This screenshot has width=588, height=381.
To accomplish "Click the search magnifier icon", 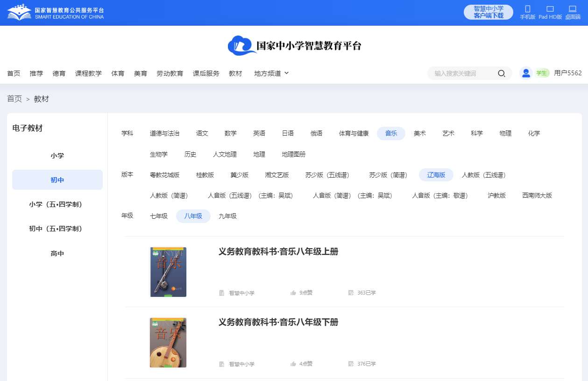I will [501, 73].
